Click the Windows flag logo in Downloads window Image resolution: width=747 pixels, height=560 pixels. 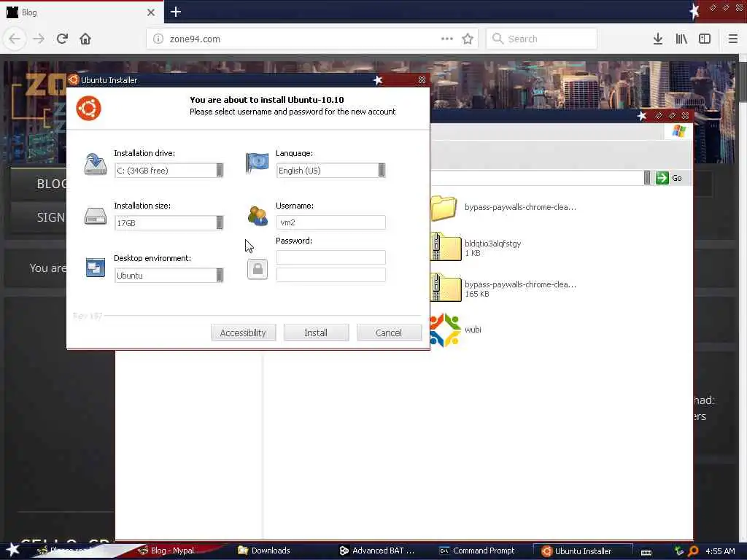(x=679, y=131)
